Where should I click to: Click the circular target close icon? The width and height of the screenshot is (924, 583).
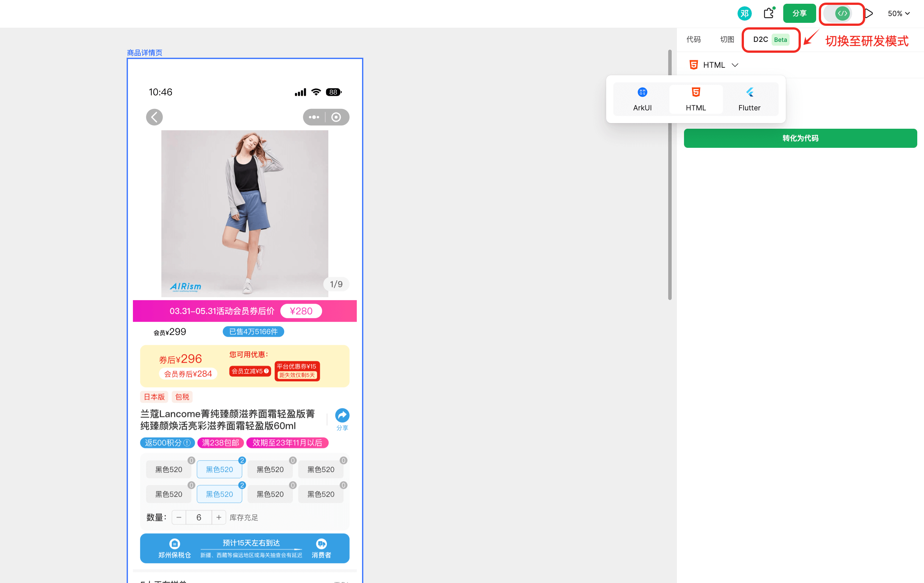click(336, 117)
